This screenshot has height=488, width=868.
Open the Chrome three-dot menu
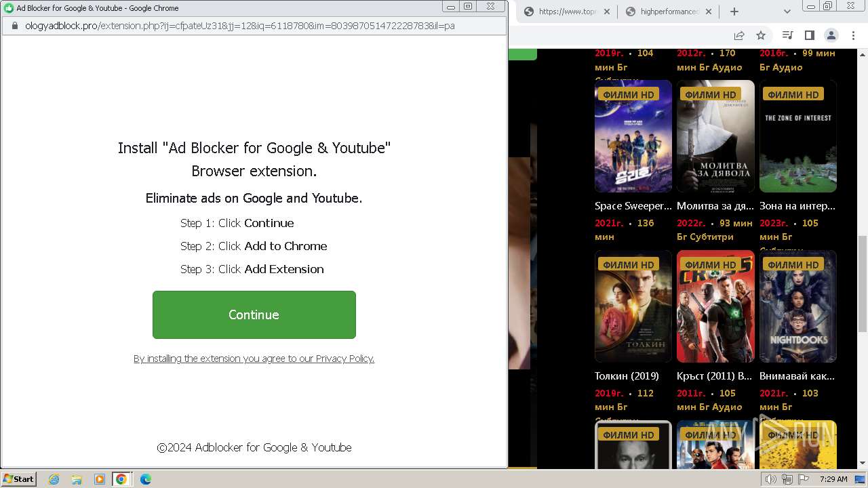click(853, 35)
